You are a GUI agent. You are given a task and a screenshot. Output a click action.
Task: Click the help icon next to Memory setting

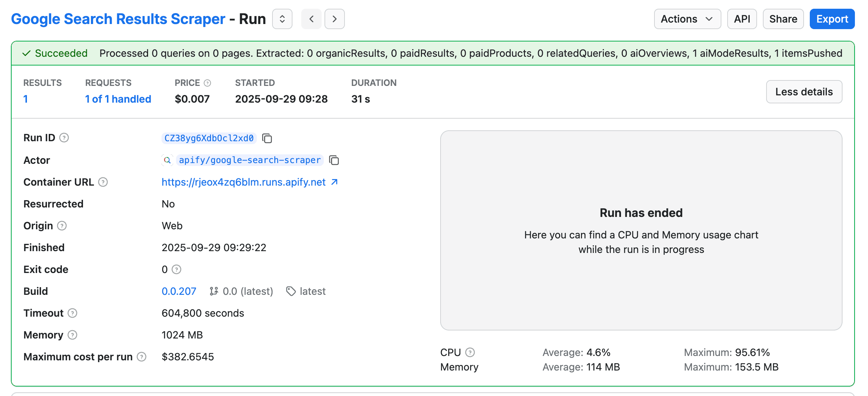pyautogui.click(x=72, y=335)
